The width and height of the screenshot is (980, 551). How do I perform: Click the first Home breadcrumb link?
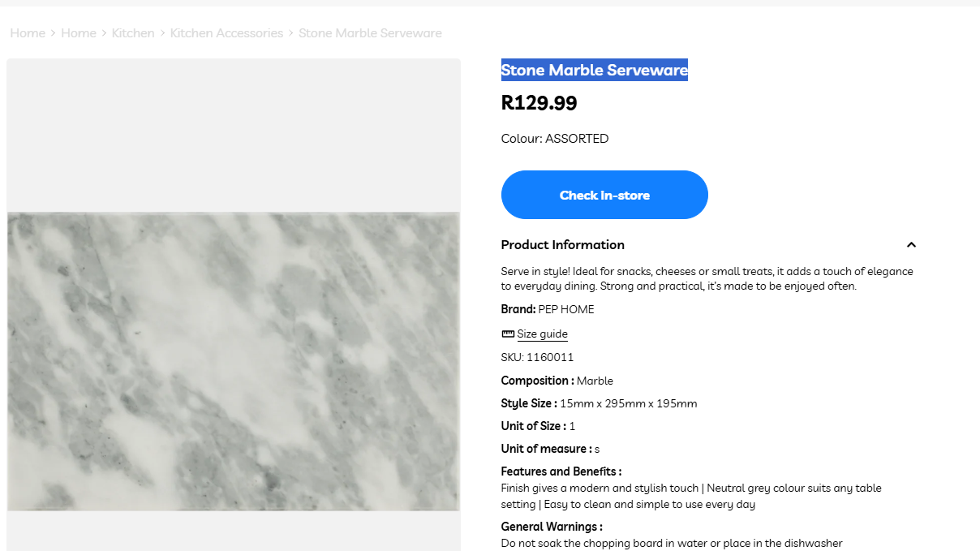point(28,33)
